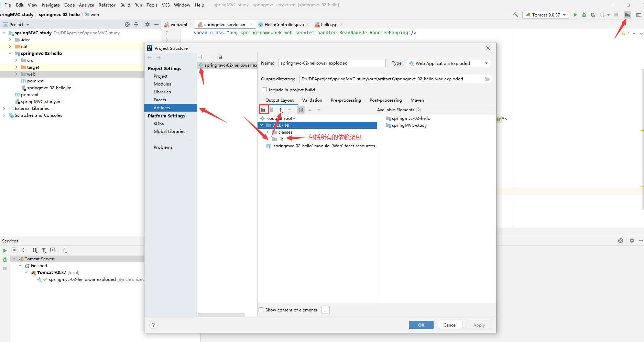Click the run anything icon at toolbar end
The width and height of the screenshot is (644, 342).
pyautogui.click(x=639, y=15)
